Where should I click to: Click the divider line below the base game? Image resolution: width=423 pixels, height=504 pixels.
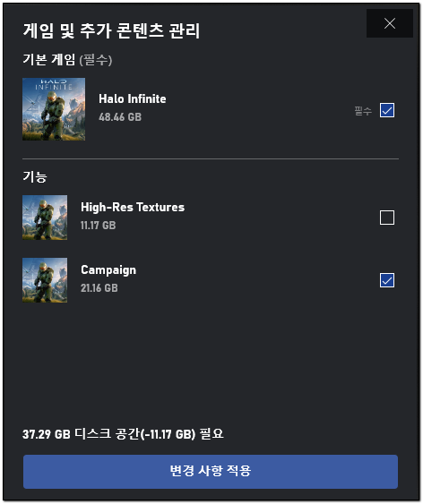[211, 158]
